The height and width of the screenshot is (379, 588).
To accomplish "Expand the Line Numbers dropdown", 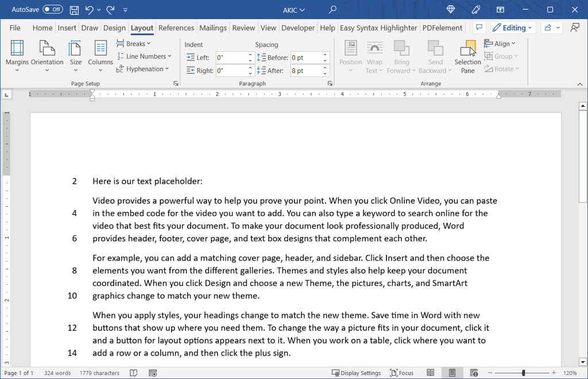I will [144, 56].
